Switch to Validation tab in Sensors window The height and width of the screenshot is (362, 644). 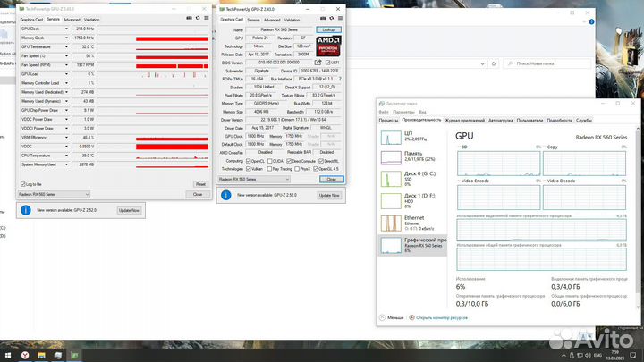(91, 20)
